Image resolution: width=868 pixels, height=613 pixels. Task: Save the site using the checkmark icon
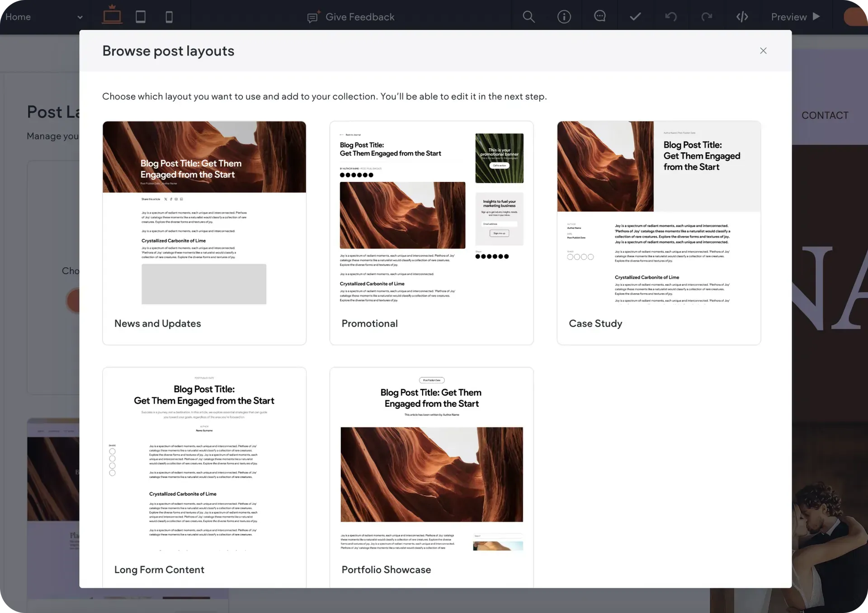point(635,16)
